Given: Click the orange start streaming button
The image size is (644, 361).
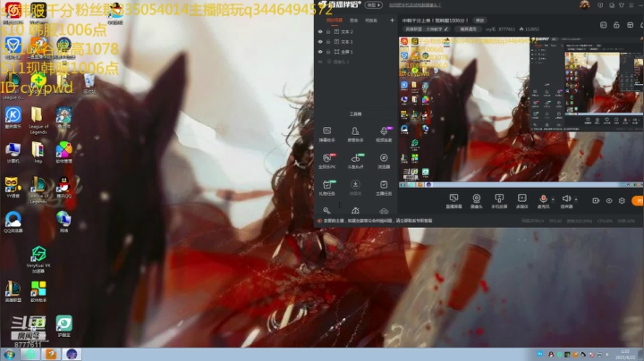Looking at the screenshot, I should [x=638, y=200].
